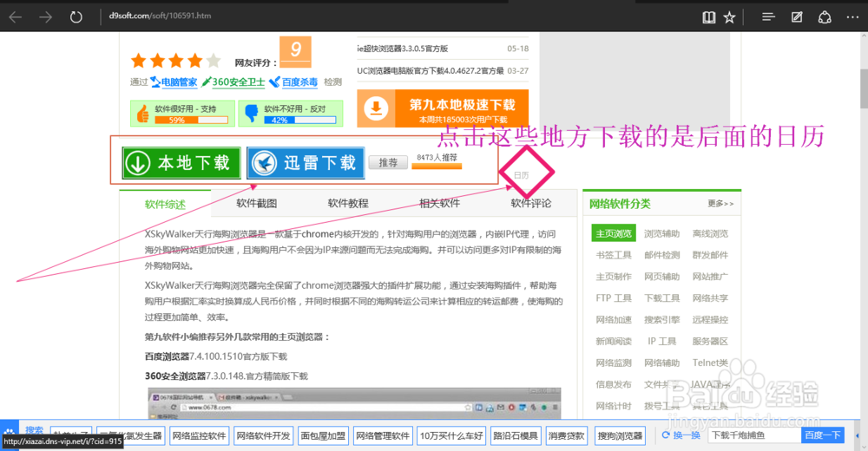Go back to the previous page
Viewport: 868px width, 451px height.
click(x=16, y=17)
